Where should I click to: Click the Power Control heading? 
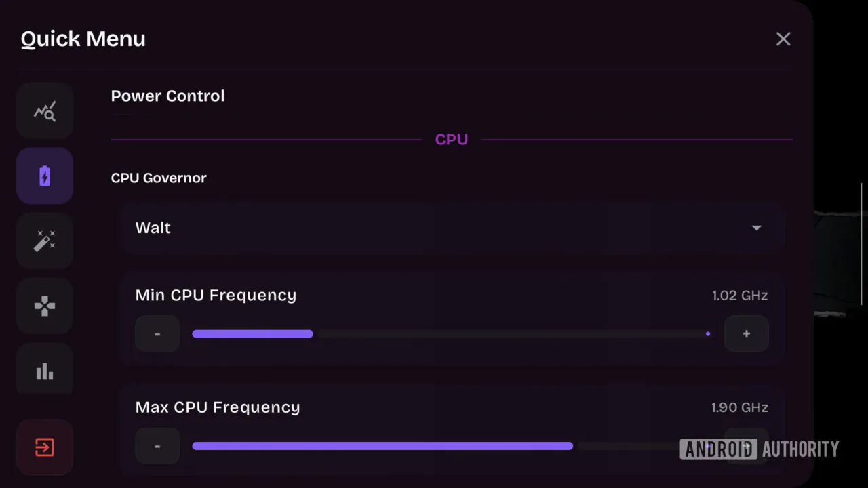[167, 96]
